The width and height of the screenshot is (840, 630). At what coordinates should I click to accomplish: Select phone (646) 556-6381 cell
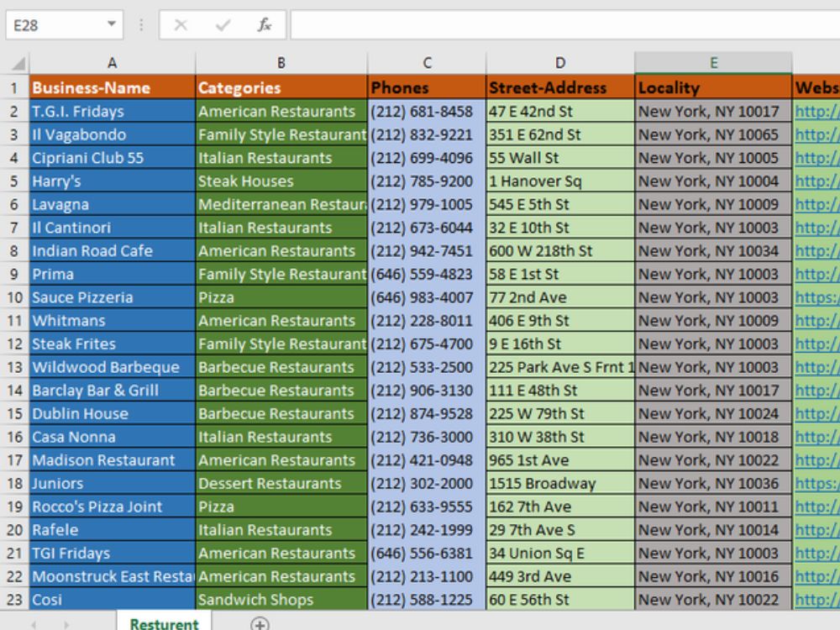[x=427, y=554]
